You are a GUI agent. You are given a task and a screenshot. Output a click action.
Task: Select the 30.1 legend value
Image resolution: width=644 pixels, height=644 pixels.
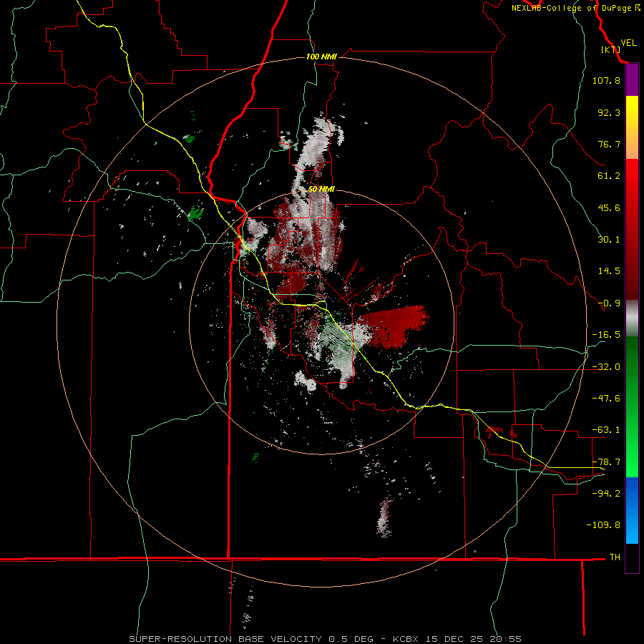pos(609,240)
